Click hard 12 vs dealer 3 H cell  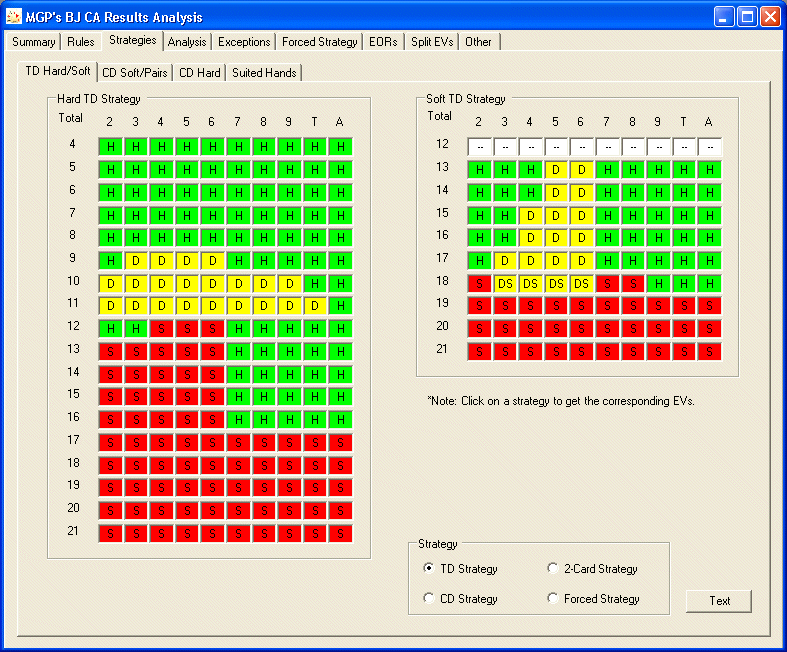point(136,329)
